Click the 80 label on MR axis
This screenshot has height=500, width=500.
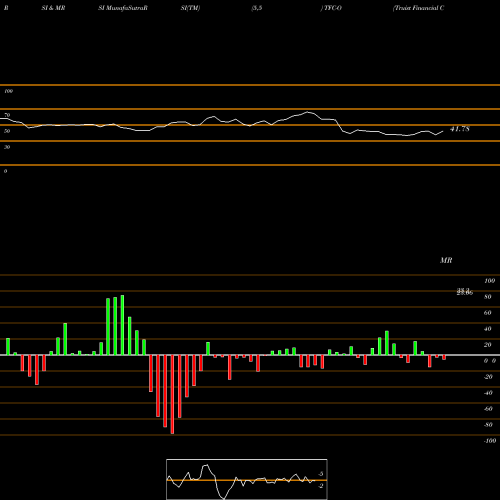488,297
